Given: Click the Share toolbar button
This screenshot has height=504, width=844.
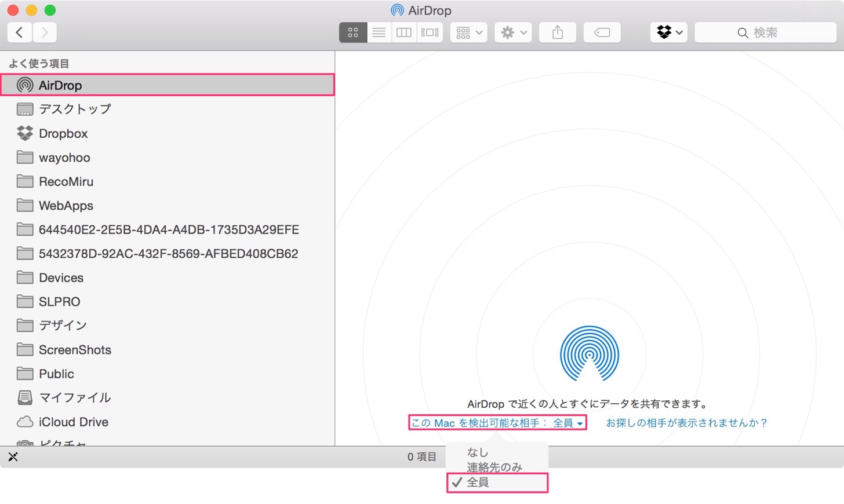Looking at the screenshot, I should pos(558,32).
